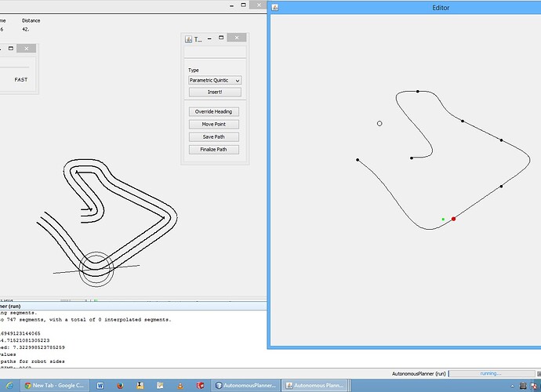Click the Move Point button
This screenshot has width=541, height=392.
213,124
